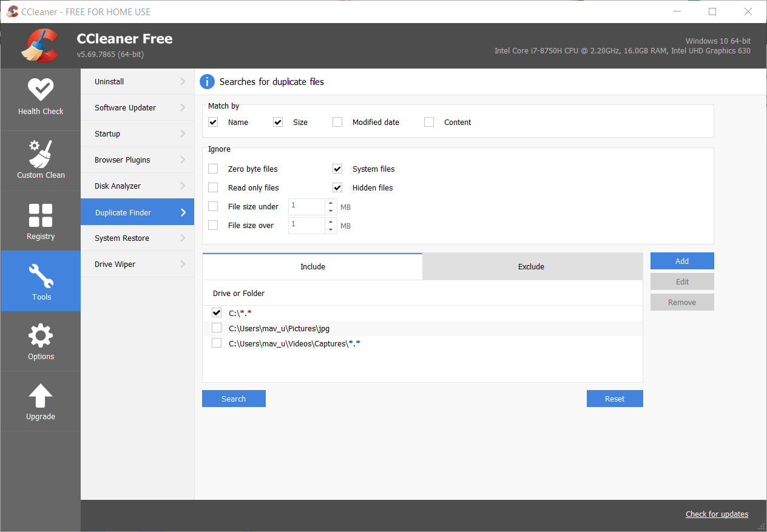Open Software Updater tool
Image resolution: width=767 pixels, height=532 pixels.
(x=138, y=107)
